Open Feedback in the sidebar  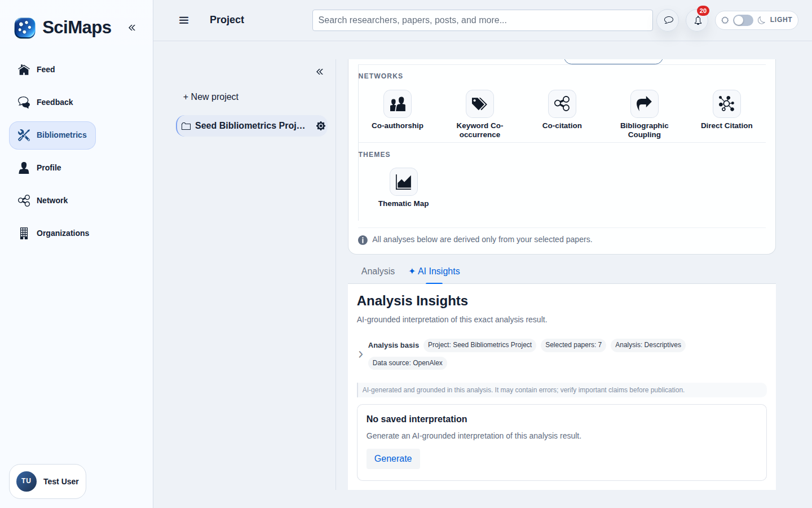46,102
